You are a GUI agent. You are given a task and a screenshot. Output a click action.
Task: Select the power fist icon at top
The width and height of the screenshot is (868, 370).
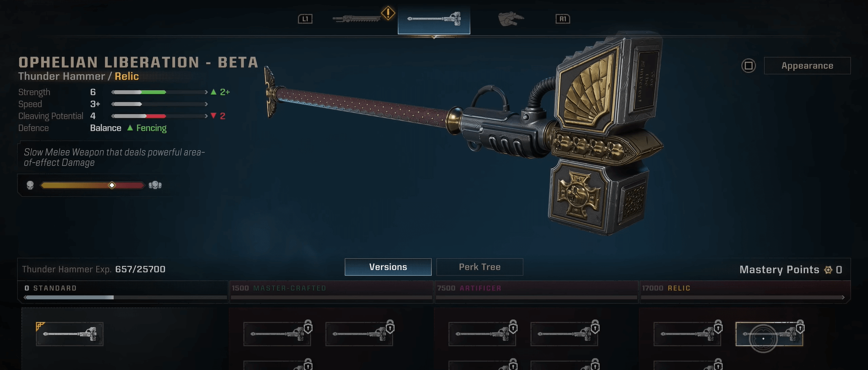[511, 19]
